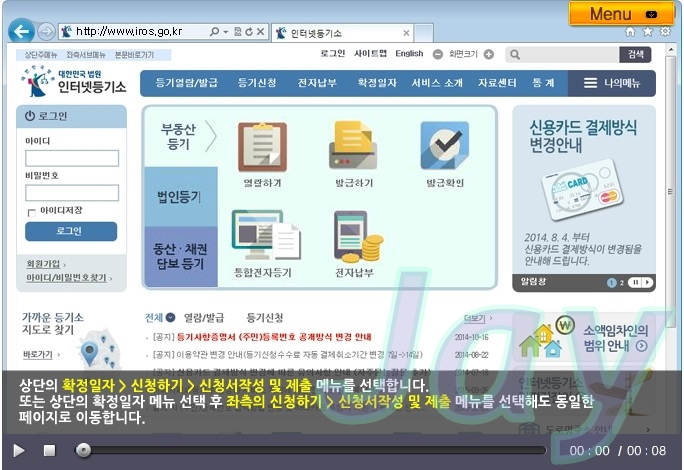Click the browser forward arrow button

pyautogui.click(x=46, y=31)
